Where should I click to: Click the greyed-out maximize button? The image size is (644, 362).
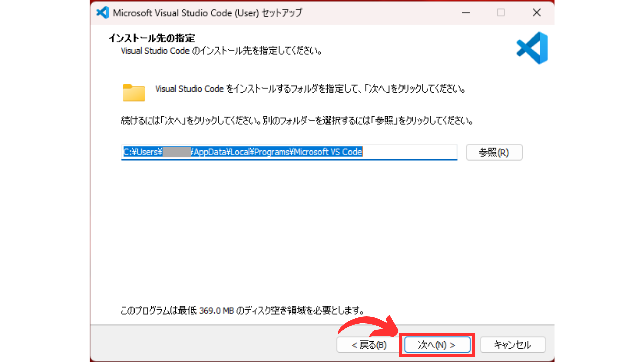pyautogui.click(x=501, y=13)
